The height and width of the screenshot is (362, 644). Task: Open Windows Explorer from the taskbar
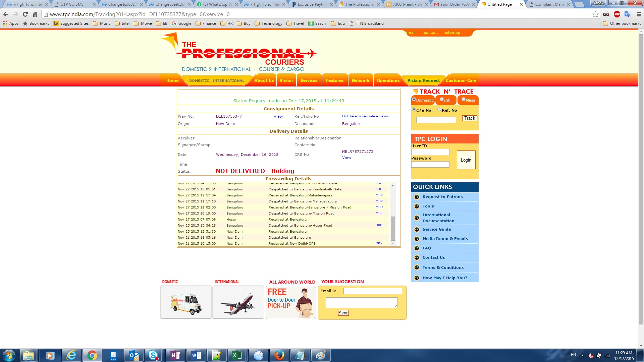(x=29, y=355)
